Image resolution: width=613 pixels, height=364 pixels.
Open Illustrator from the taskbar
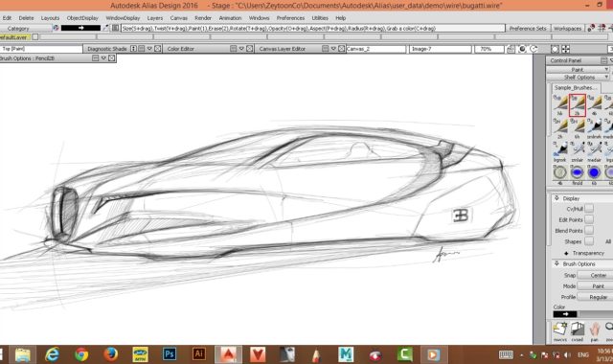(199, 354)
